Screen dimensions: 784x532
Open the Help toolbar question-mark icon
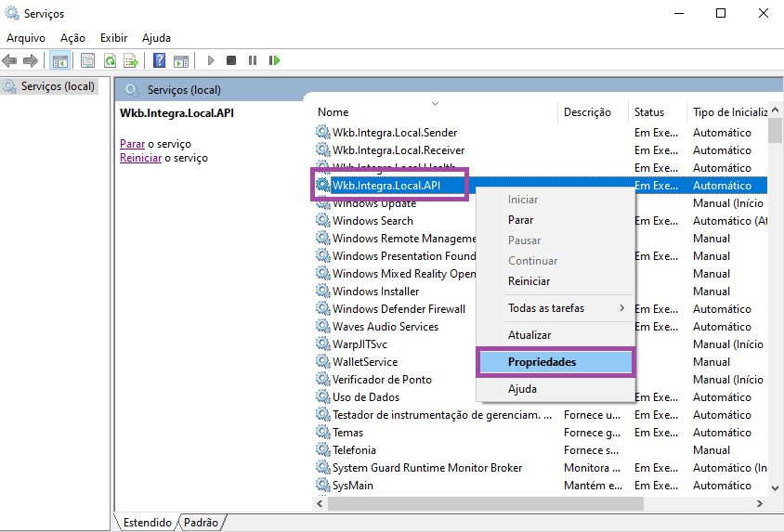tap(159, 61)
